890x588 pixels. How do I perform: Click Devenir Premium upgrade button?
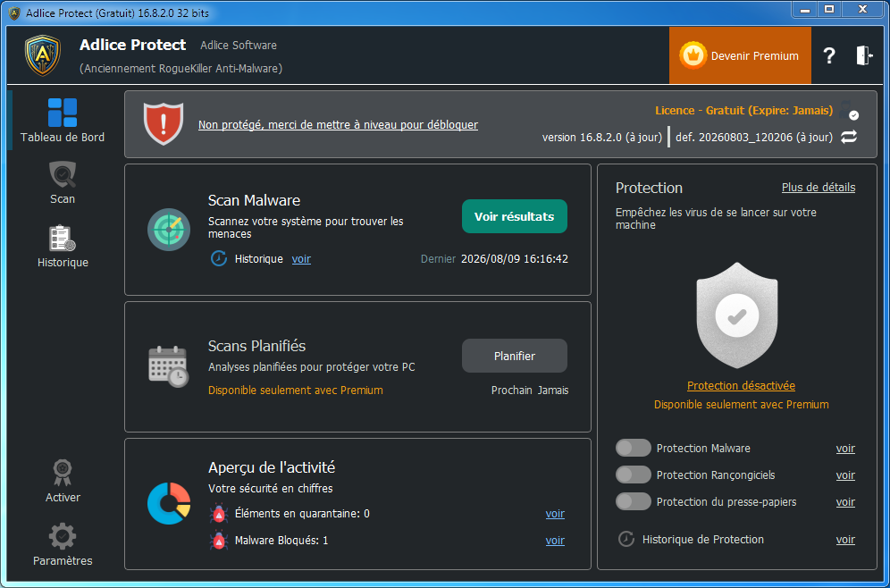coord(740,55)
